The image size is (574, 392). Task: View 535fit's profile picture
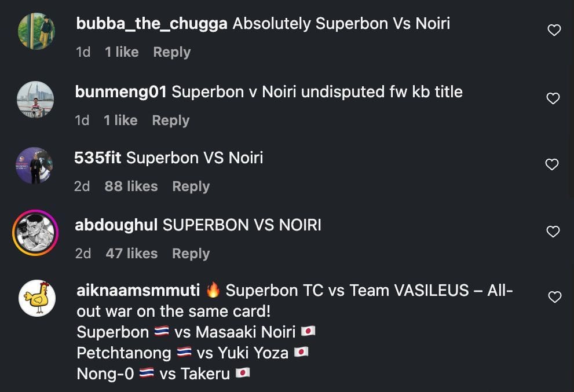click(35, 166)
